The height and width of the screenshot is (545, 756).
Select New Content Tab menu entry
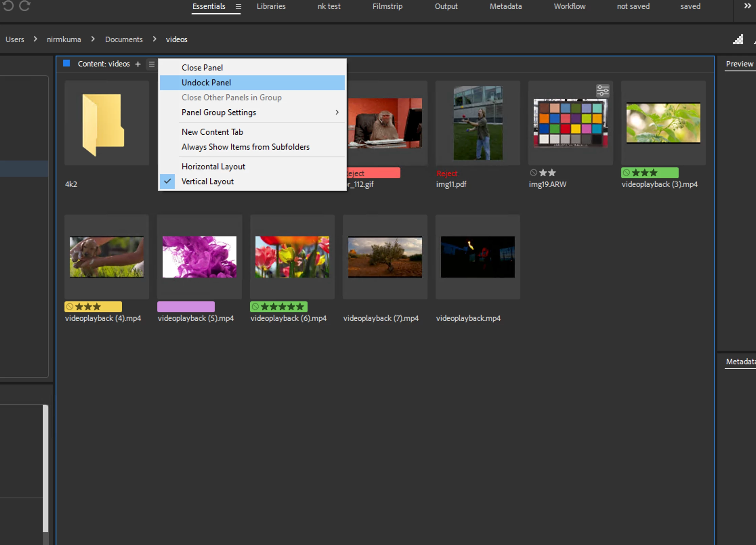212,132
